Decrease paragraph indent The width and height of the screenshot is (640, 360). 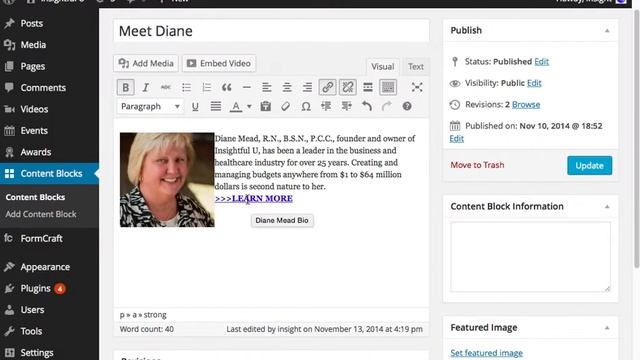(x=326, y=107)
